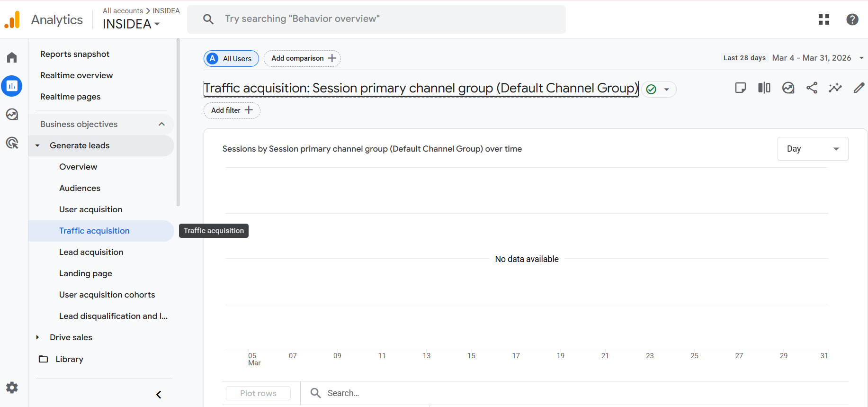Collapse the navigation with left chevron
This screenshot has height=407, width=868.
coord(159,395)
